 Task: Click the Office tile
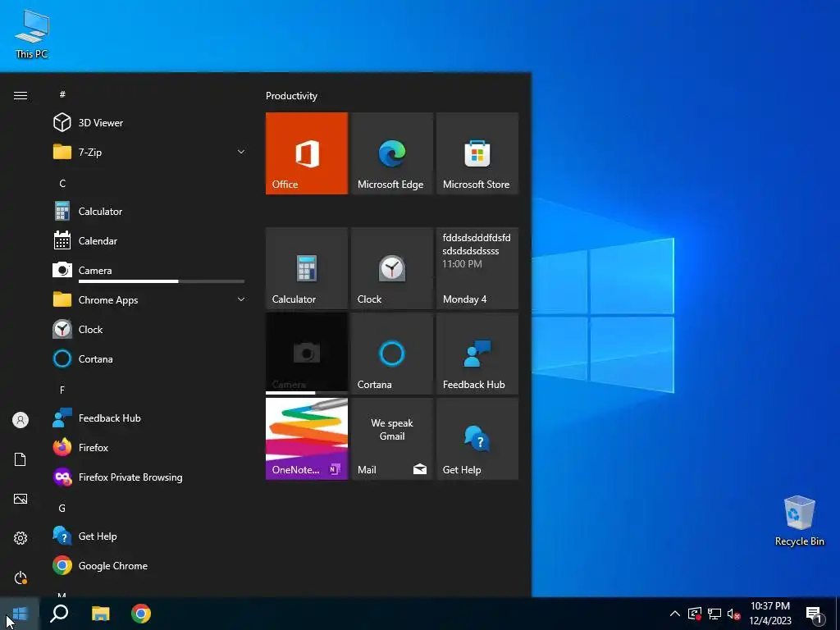coord(307,153)
